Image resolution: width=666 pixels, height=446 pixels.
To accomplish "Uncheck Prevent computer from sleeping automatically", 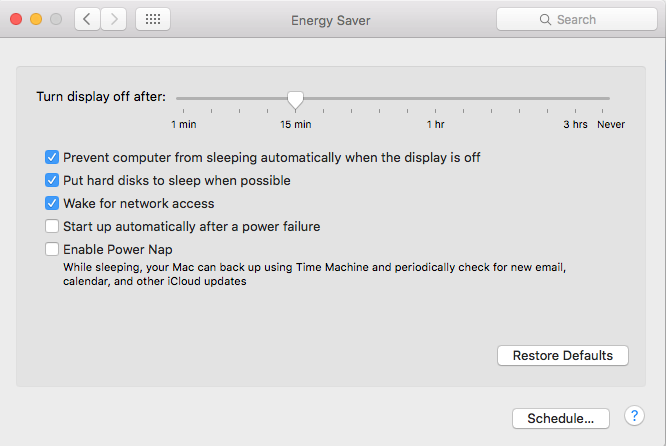I will click(x=52, y=157).
